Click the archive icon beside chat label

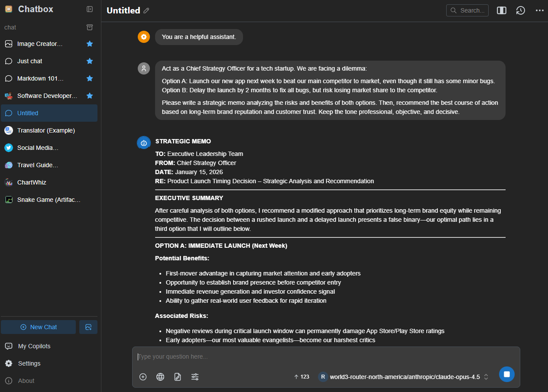click(90, 27)
